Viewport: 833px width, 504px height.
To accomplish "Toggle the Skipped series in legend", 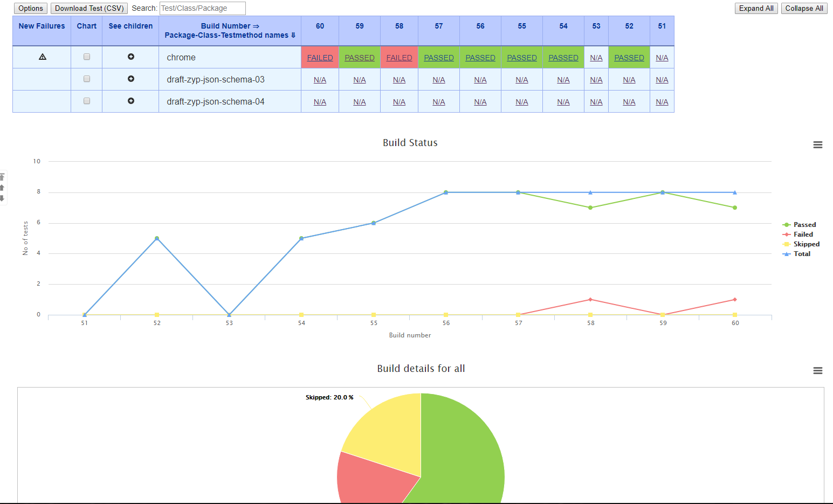I will pos(801,244).
